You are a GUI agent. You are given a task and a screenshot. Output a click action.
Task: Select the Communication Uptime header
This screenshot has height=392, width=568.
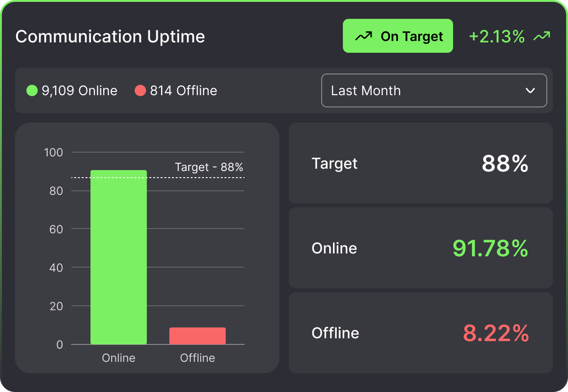click(110, 36)
